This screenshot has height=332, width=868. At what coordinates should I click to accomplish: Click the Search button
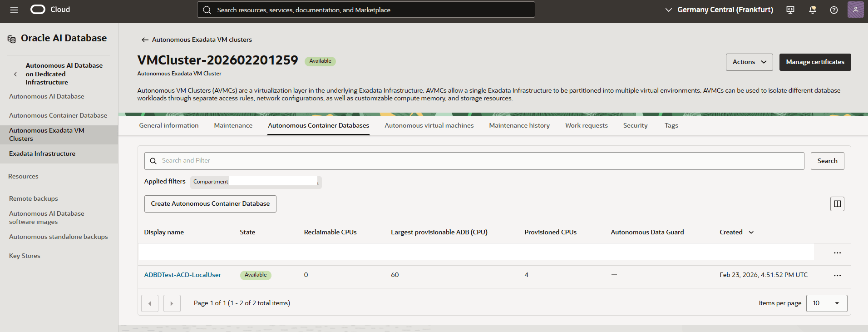click(x=827, y=161)
